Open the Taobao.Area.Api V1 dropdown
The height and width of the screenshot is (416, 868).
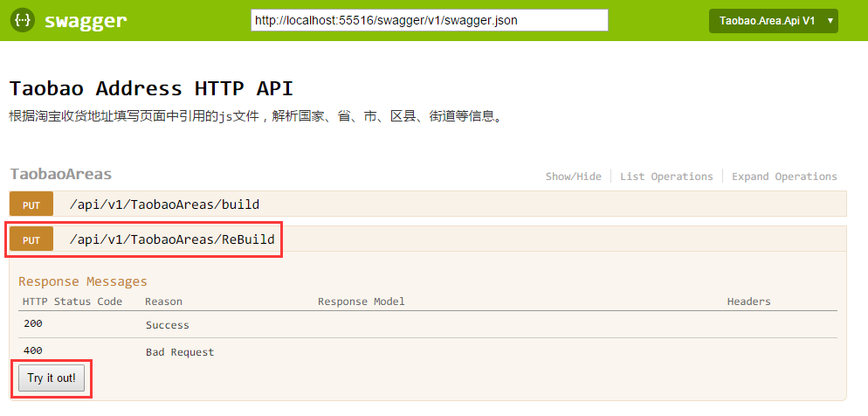click(x=774, y=21)
